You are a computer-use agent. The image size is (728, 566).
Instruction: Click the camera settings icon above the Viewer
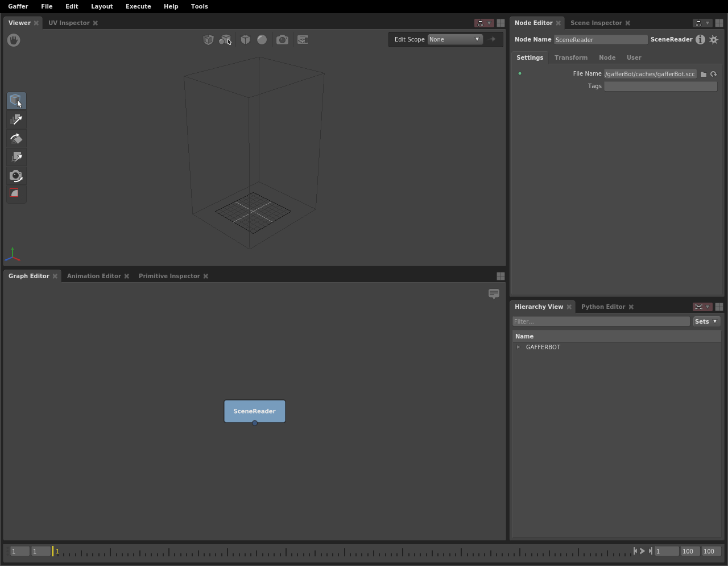(x=282, y=39)
